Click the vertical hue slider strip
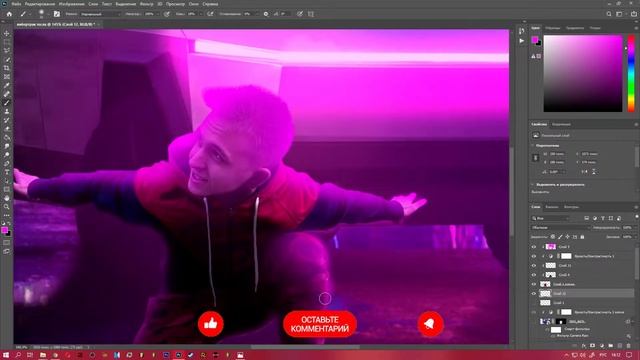This screenshot has height=360, width=640. (631, 73)
